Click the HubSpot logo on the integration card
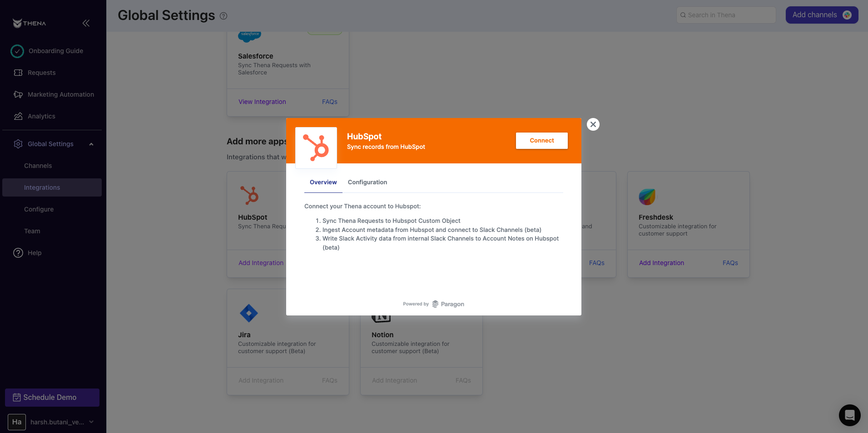 (x=249, y=195)
